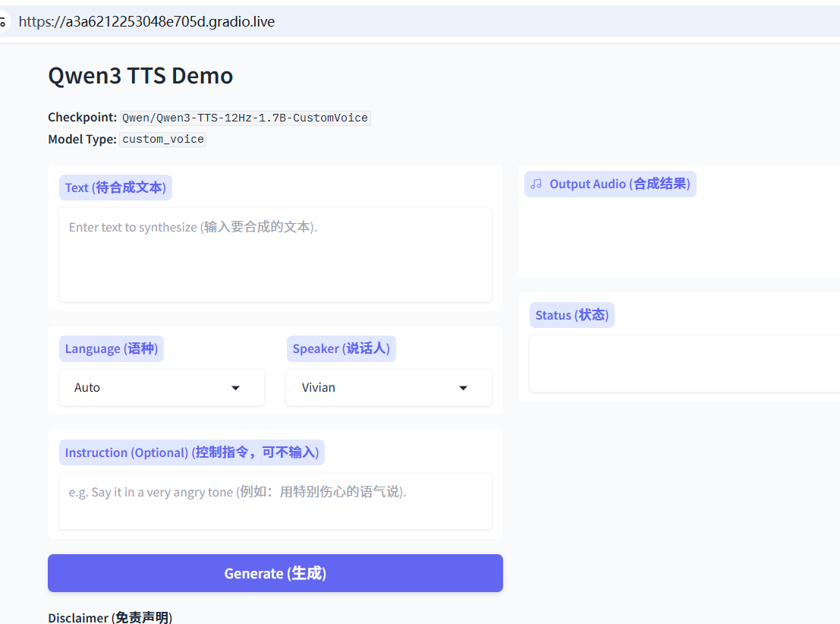Click the Instruction (Optional) label tag
Screen dimensions: 840x624
191,452
